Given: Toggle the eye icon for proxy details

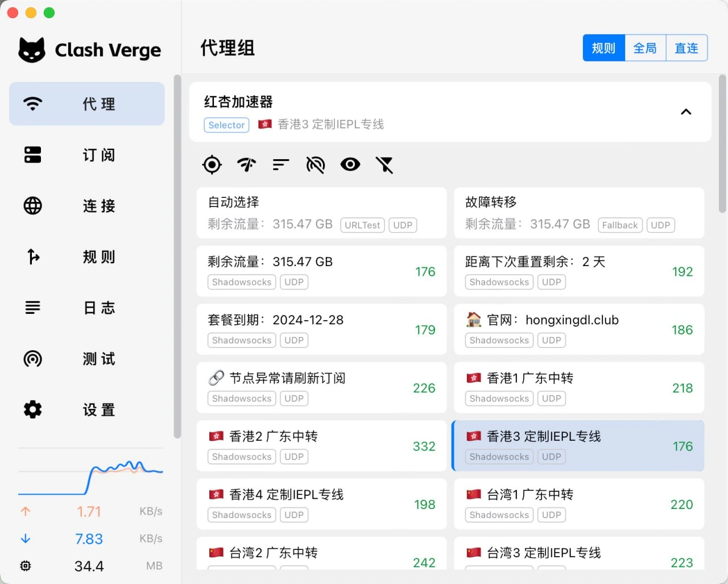Looking at the screenshot, I should [x=350, y=165].
